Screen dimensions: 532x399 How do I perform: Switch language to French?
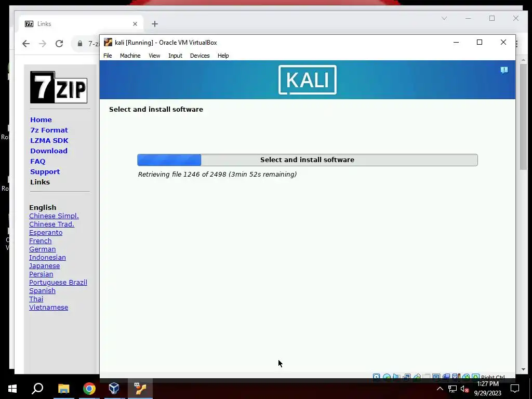point(41,241)
